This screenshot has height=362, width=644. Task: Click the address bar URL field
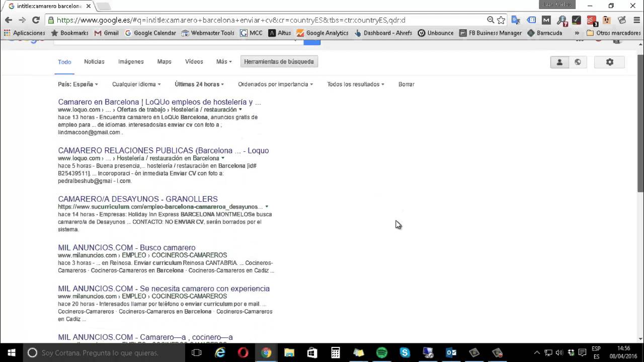pos(267,20)
